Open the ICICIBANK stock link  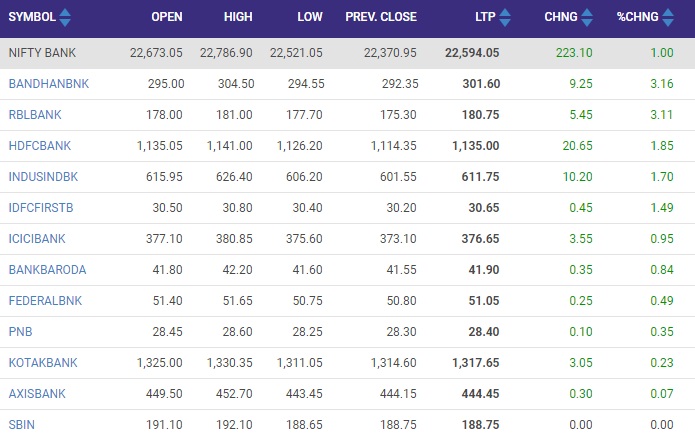pyautogui.click(x=37, y=239)
